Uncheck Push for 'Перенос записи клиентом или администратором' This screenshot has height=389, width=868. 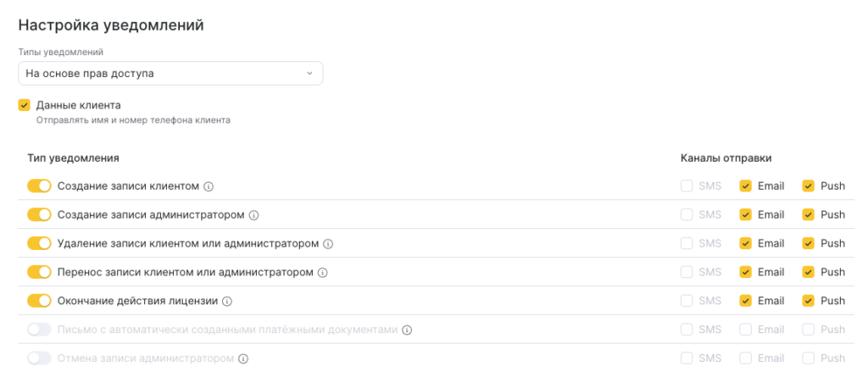808,272
